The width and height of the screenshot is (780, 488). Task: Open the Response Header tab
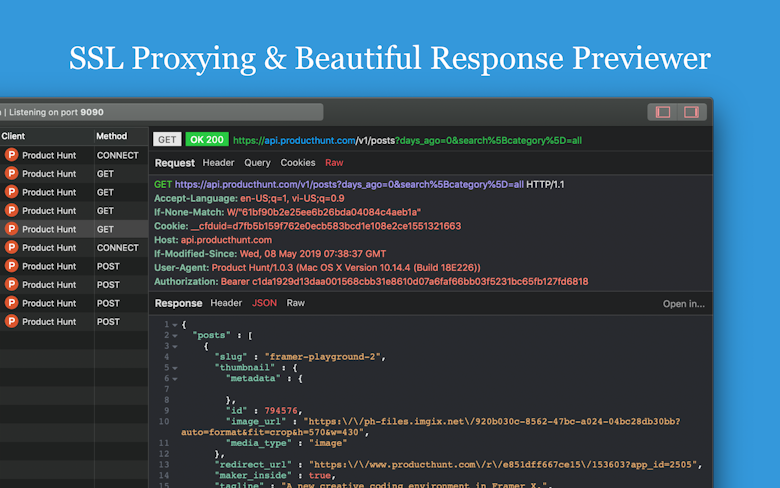click(x=226, y=303)
